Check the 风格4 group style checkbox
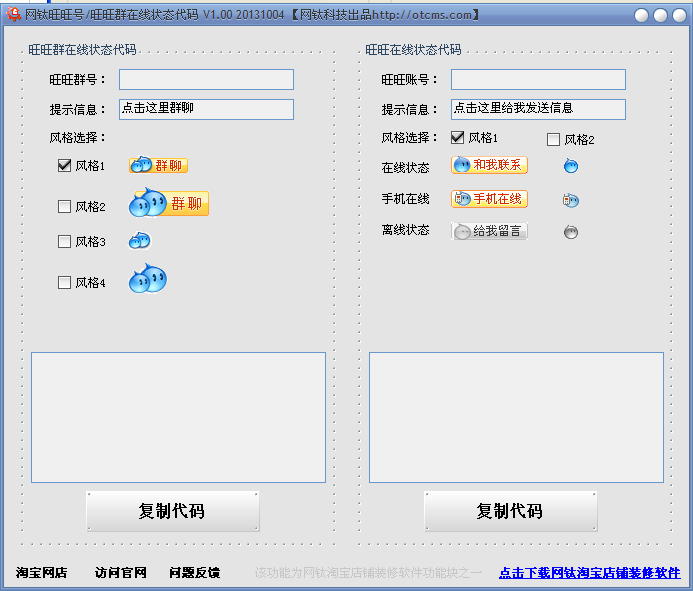 (65, 282)
